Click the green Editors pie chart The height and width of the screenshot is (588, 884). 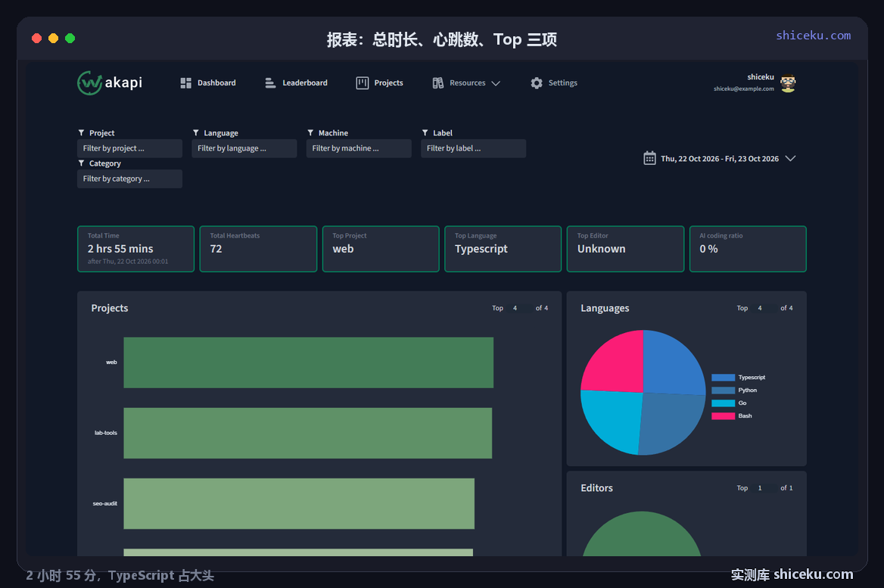[642, 536]
